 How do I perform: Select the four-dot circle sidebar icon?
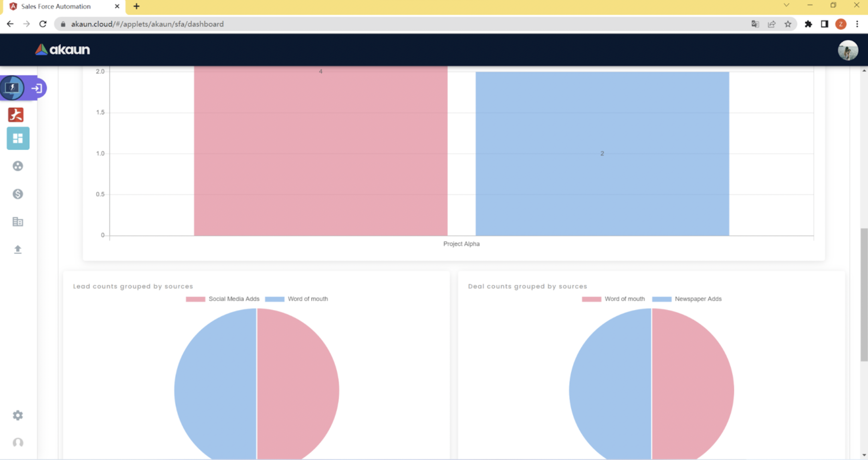pos(18,166)
